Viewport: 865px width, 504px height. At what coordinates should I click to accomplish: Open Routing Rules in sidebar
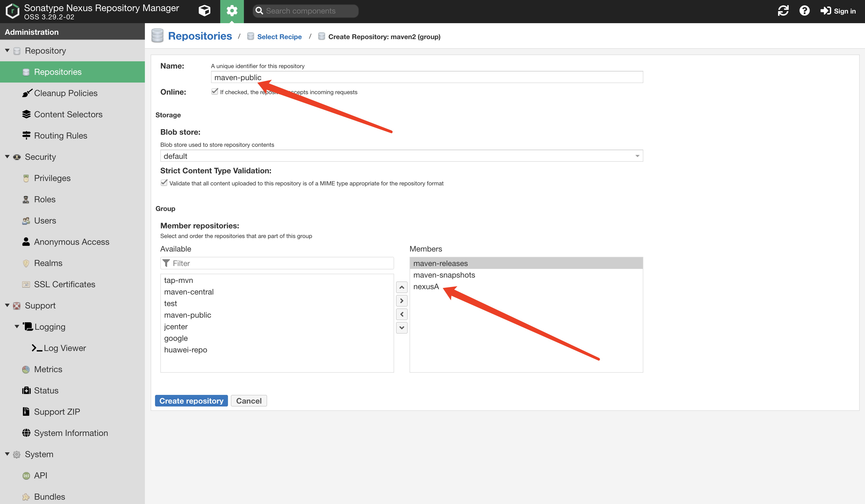[60, 136]
